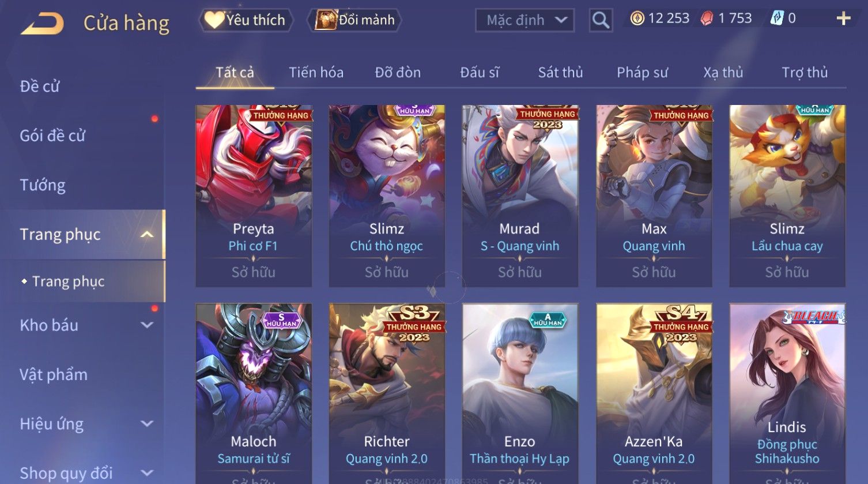Tap the gold coin icon
The width and height of the screenshot is (868, 484).
(637, 18)
